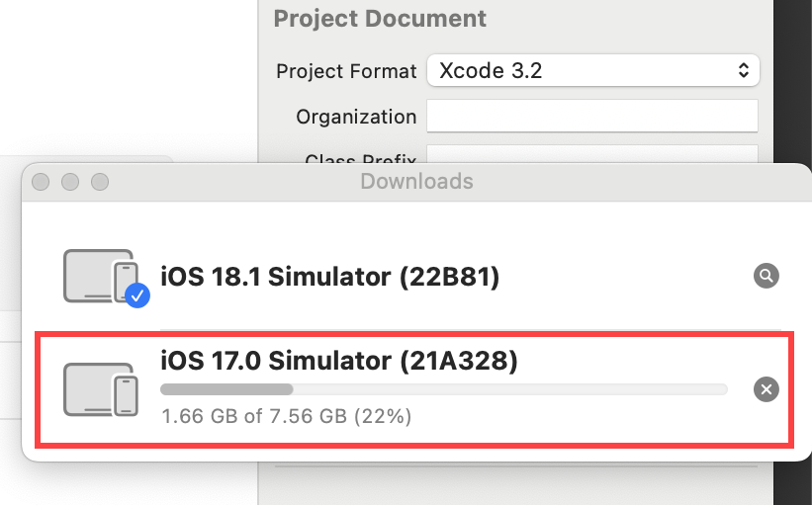Click the iOS 17.0 download progress bar
This screenshot has width=812, height=505.
click(x=444, y=389)
